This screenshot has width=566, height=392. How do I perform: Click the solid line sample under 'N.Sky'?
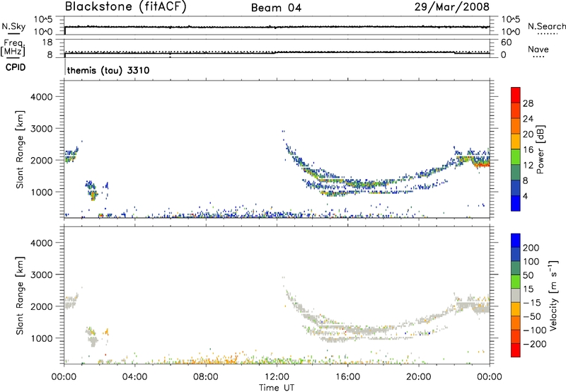[13, 33]
